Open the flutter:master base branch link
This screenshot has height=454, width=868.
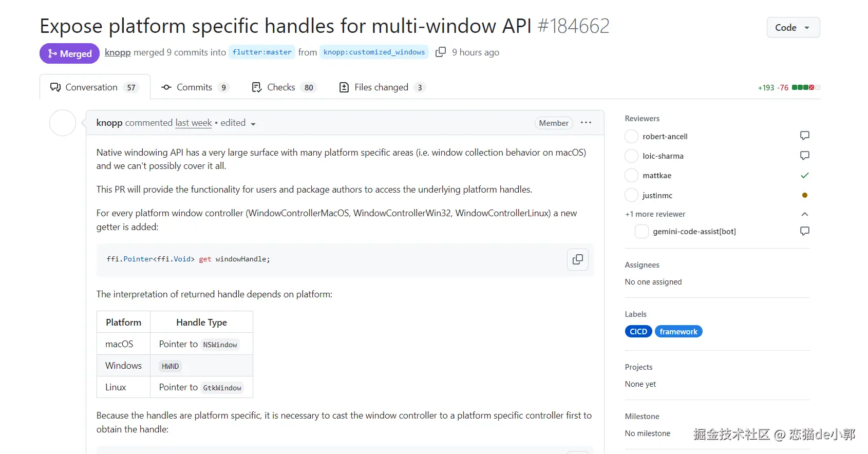click(262, 52)
